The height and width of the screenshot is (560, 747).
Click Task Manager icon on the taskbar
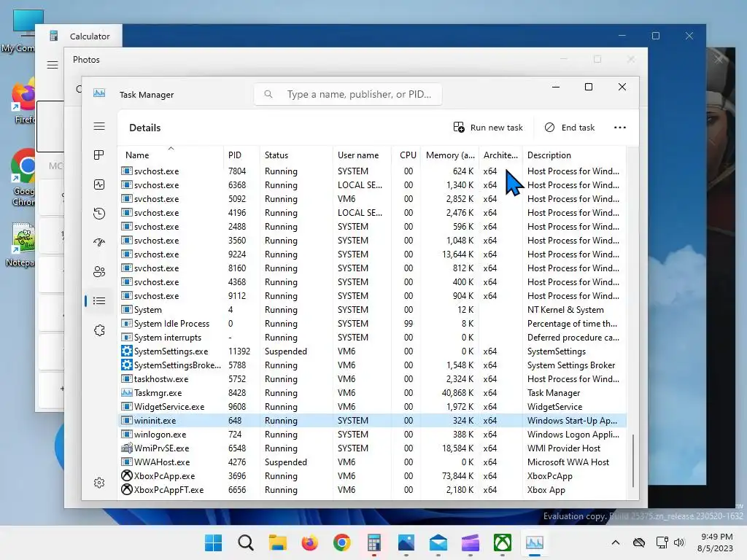coord(535,542)
